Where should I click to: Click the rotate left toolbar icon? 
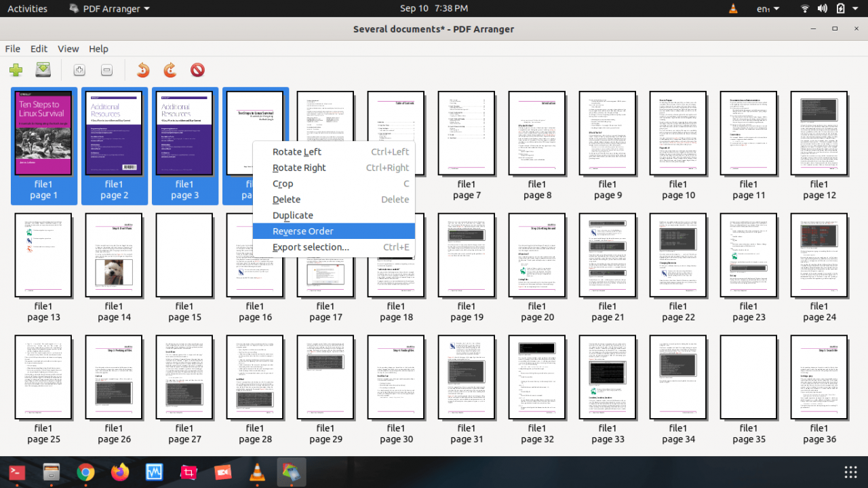coord(143,69)
